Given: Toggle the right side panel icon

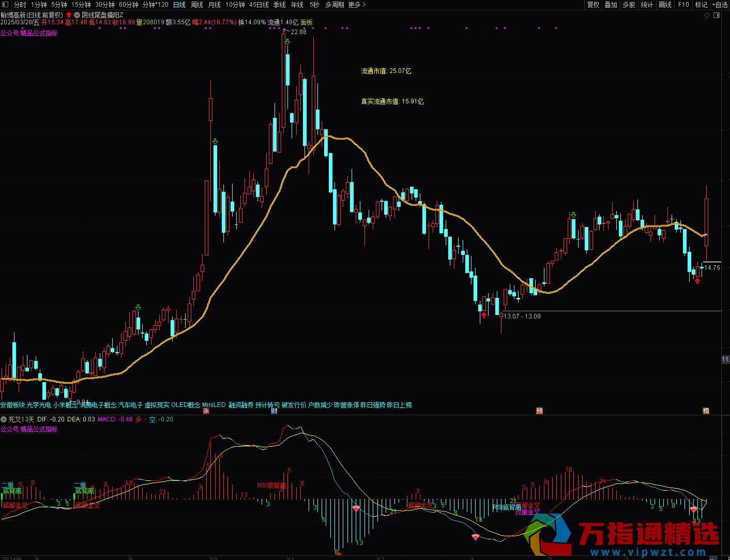Looking at the screenshot, I should click(x=717, y=16).
